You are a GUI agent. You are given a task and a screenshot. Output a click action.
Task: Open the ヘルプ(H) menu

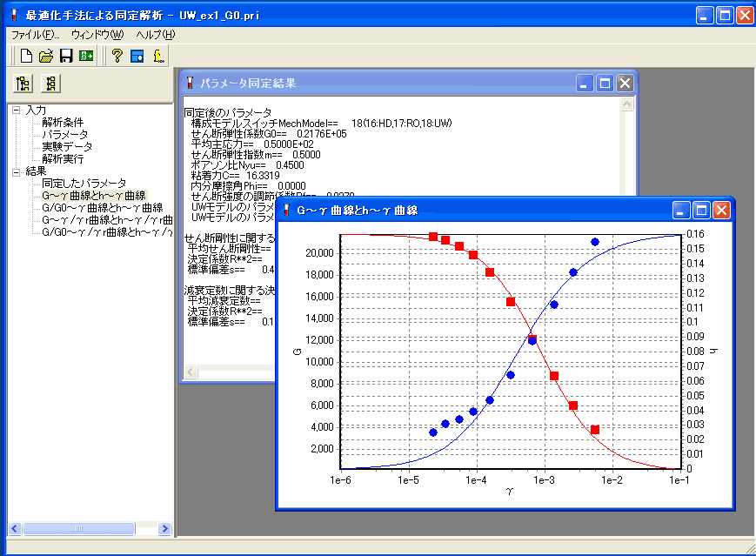(155, 35)
